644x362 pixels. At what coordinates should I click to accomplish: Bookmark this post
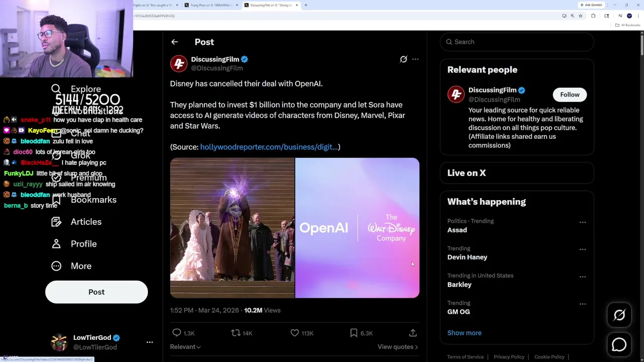point(354,333)
